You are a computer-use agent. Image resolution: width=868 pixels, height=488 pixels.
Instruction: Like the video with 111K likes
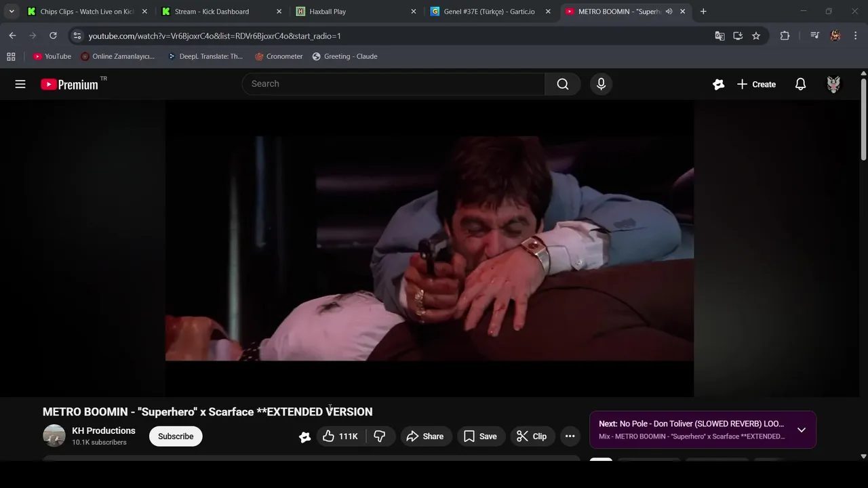[x=340, y=436]
